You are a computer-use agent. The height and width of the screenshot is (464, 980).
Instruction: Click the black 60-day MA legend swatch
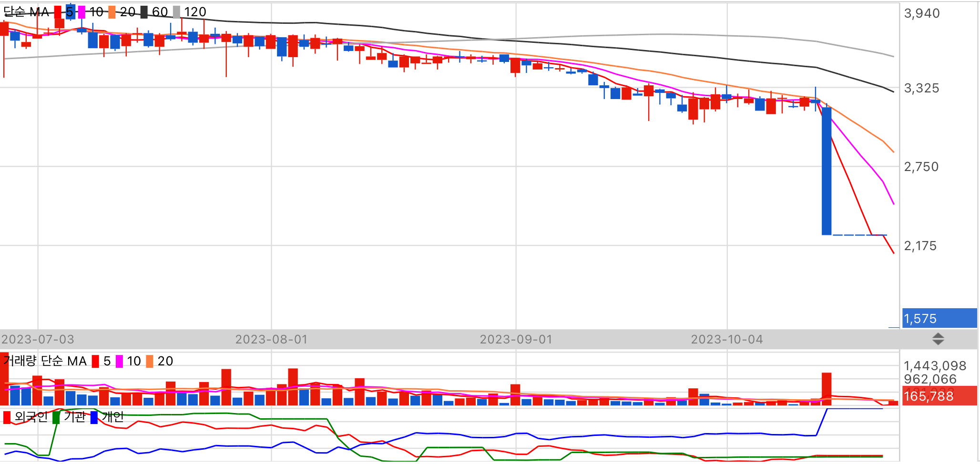coord(144,12)
